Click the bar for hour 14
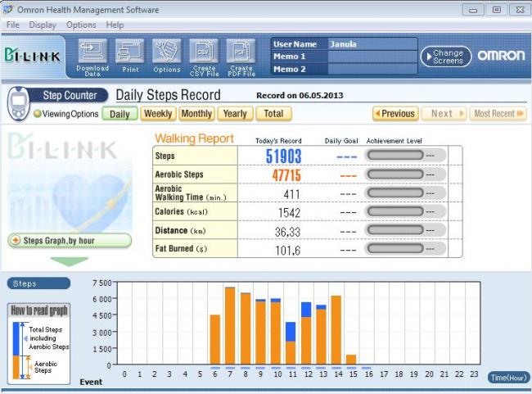Screen dimensions: 532x394 pyautogui.click(x=336, y=330)
